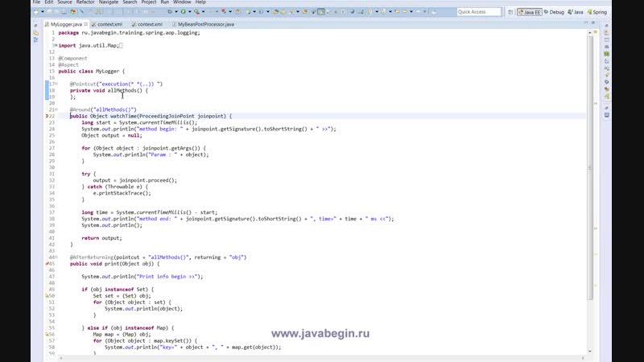This screenshot has height=362, width=644.
Task: Click the vertical scrollbar up arrow
Action: (x=590, y=32)
